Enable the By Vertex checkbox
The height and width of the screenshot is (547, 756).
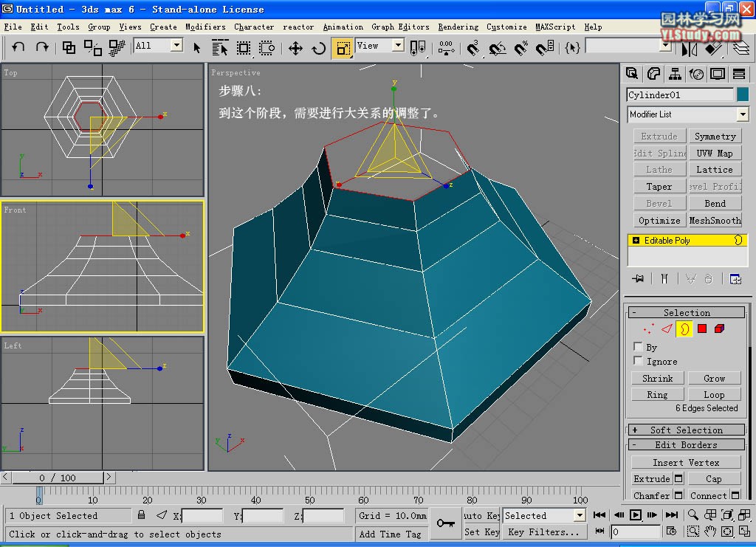[638, 346]
